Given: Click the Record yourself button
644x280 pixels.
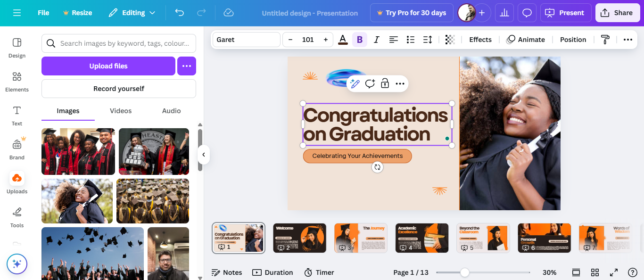Looking at the screenshot, I should pos(119,89).
